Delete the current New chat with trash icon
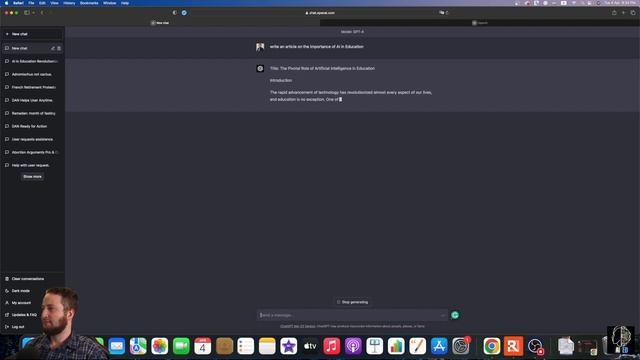 point(59,48)
